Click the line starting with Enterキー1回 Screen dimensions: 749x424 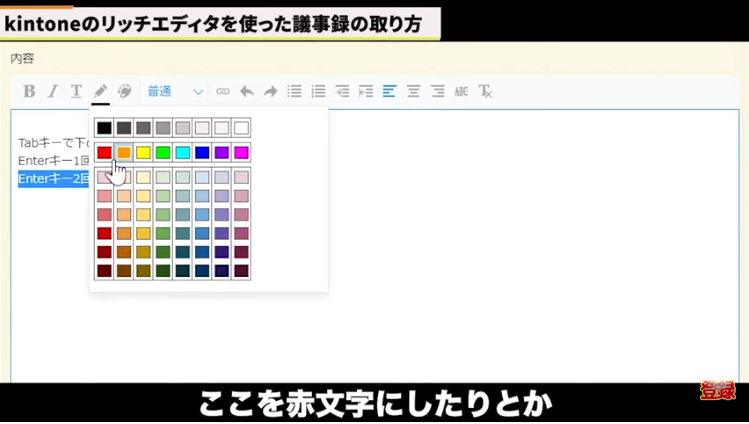pos(54,160)
